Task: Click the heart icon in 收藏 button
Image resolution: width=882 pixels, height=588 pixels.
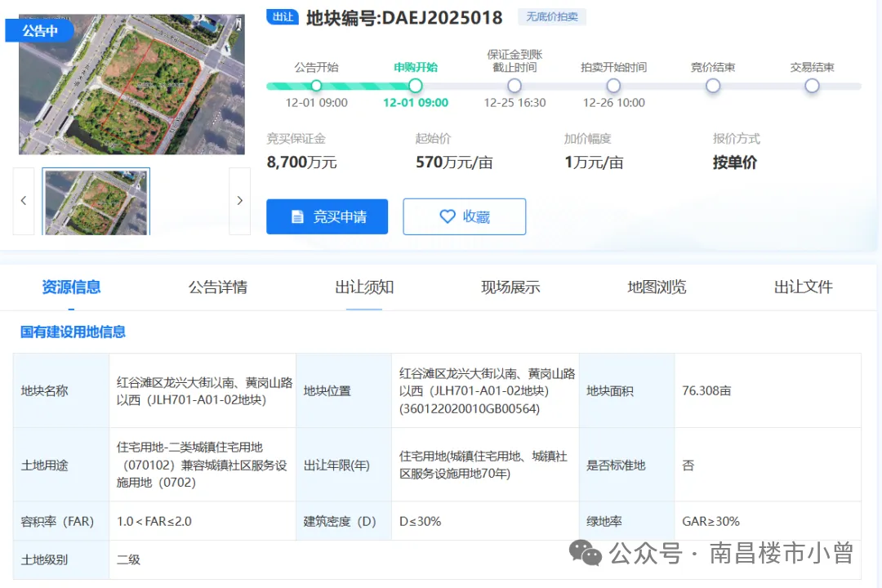Action: [448, 216]
